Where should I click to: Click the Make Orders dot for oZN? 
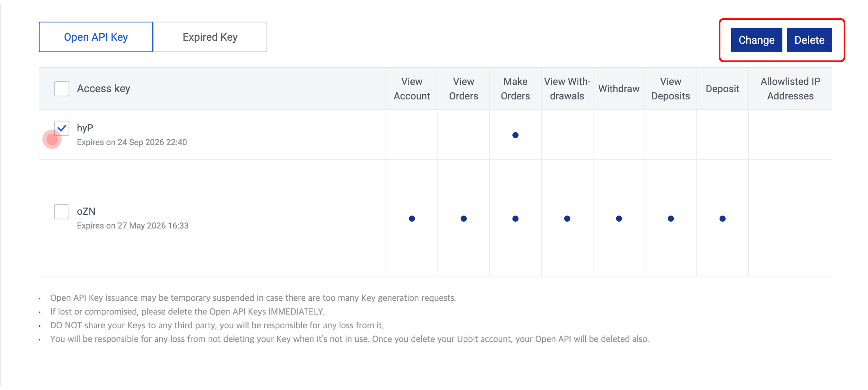515,219
